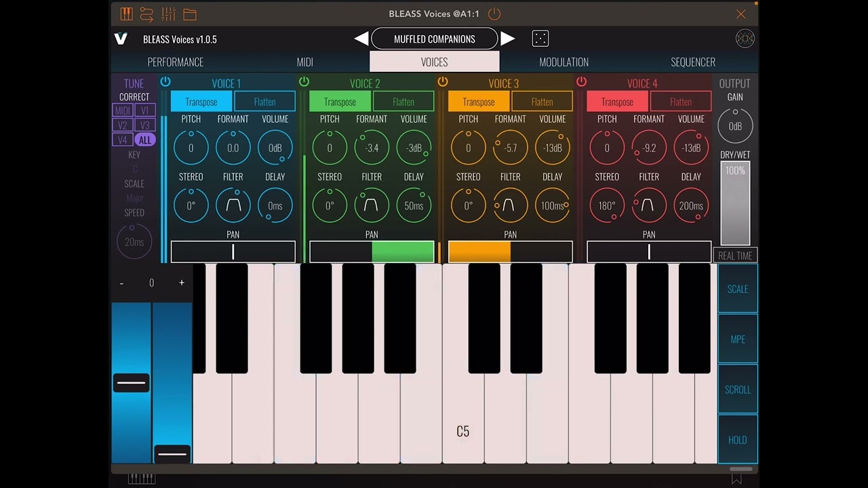Switch to the MIDI tab
This screenshot has width=868, height=488.
(305, 62)
